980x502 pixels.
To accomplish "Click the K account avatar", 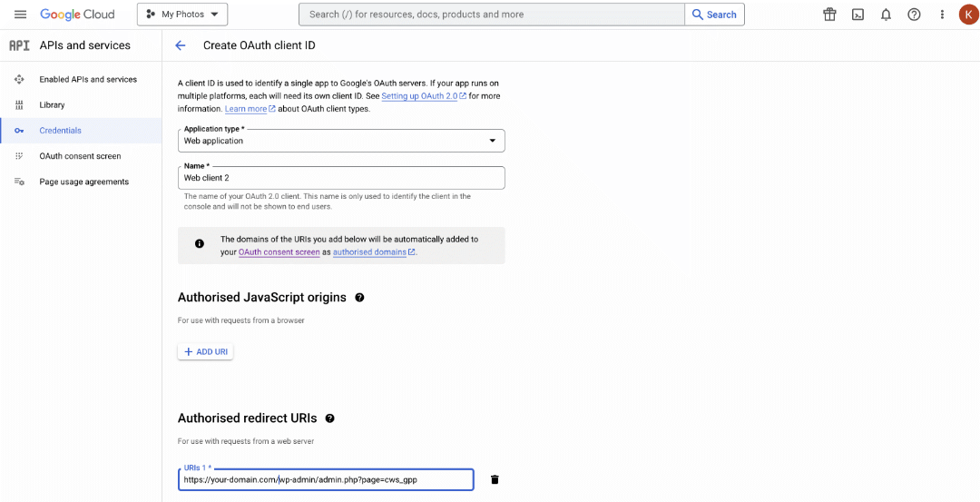I will click(968, 15).
